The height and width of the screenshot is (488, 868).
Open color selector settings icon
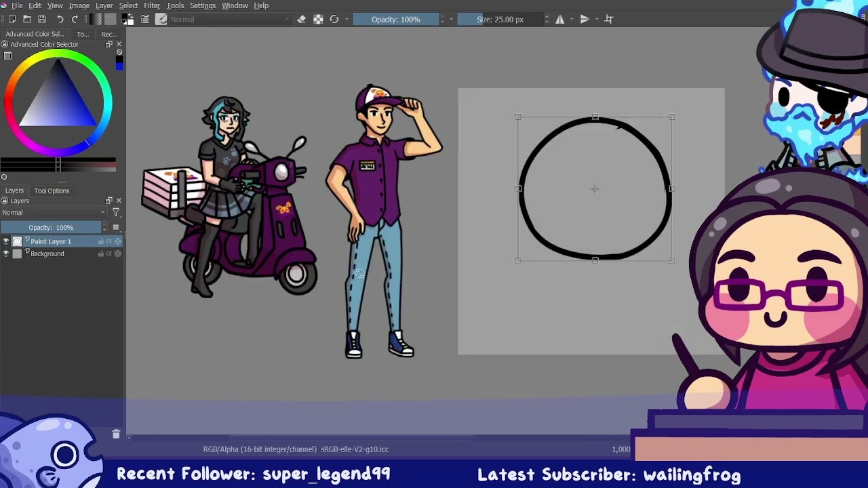(8, 56)
